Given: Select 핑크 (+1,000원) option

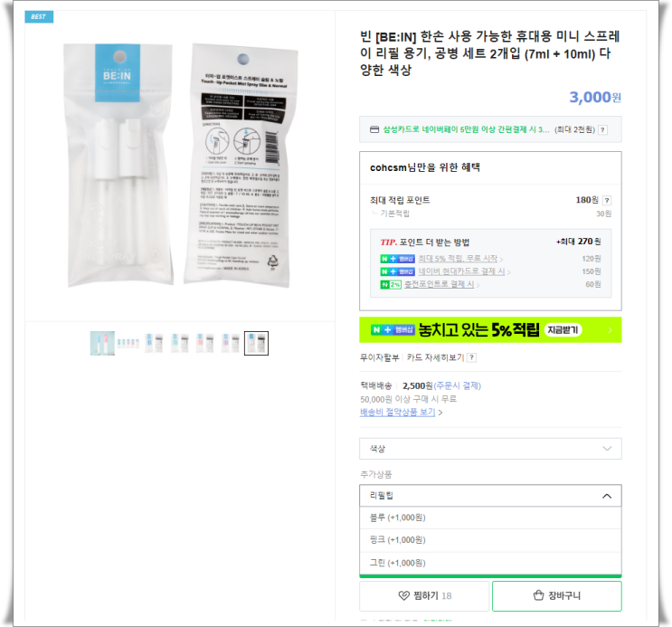Looking at the screenshot, I should point(490,540).
